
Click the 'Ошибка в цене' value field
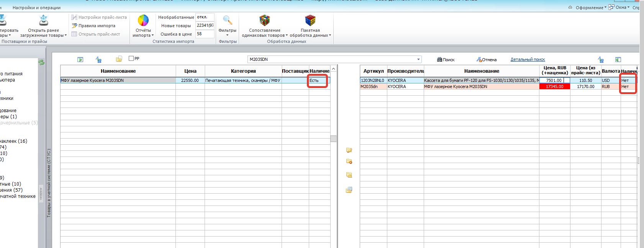click(x=205, y=34)
